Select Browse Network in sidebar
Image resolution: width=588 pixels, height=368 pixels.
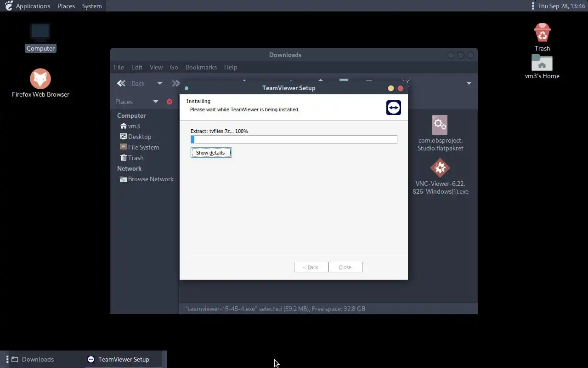(x=147, y=179)
